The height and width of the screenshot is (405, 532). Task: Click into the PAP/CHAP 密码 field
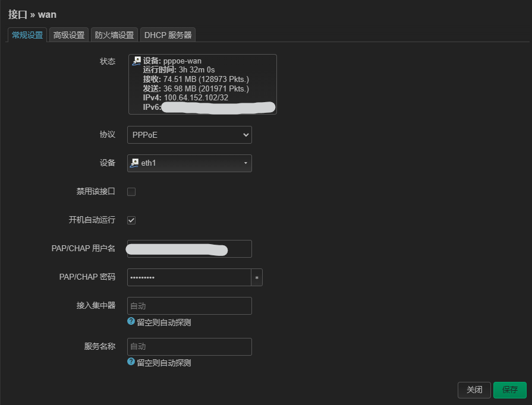coord(188,277)
